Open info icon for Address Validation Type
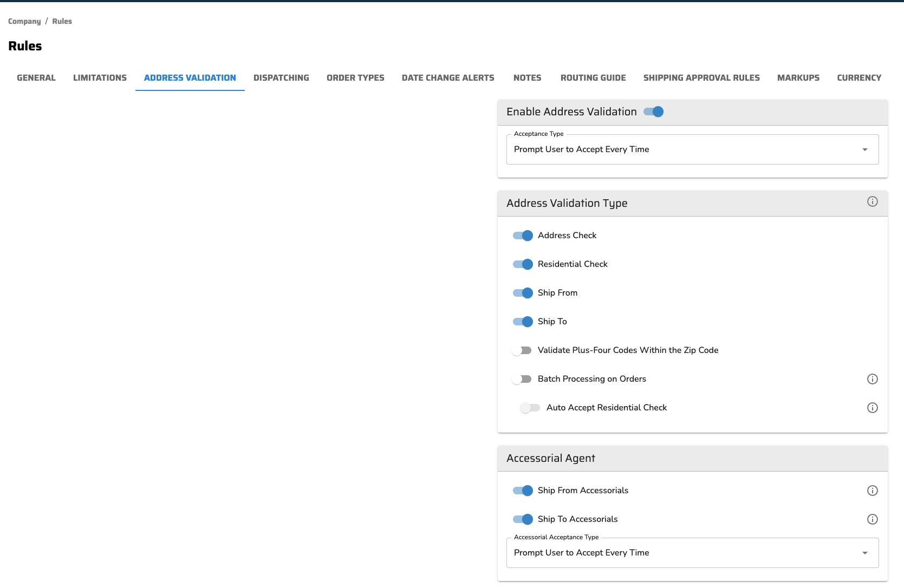Screen dimensions: 904x588 [x=872, y=201]
